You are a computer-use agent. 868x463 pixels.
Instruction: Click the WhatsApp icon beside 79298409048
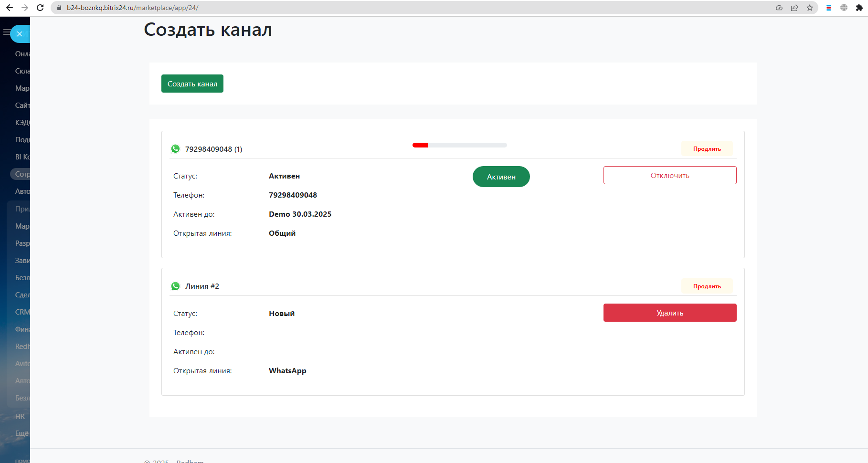point(175,149)
